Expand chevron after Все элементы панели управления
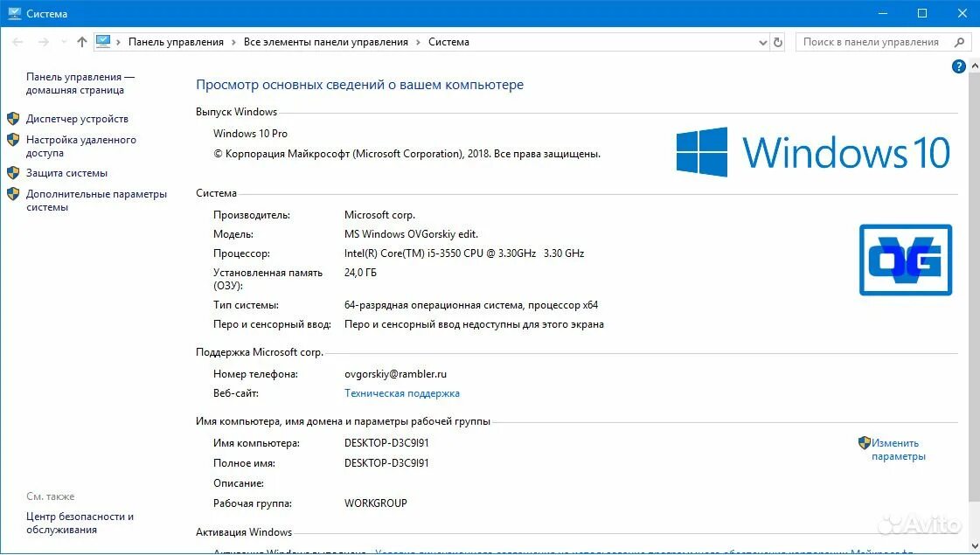The height and width of the screenshot is (555, 980). 418,42
